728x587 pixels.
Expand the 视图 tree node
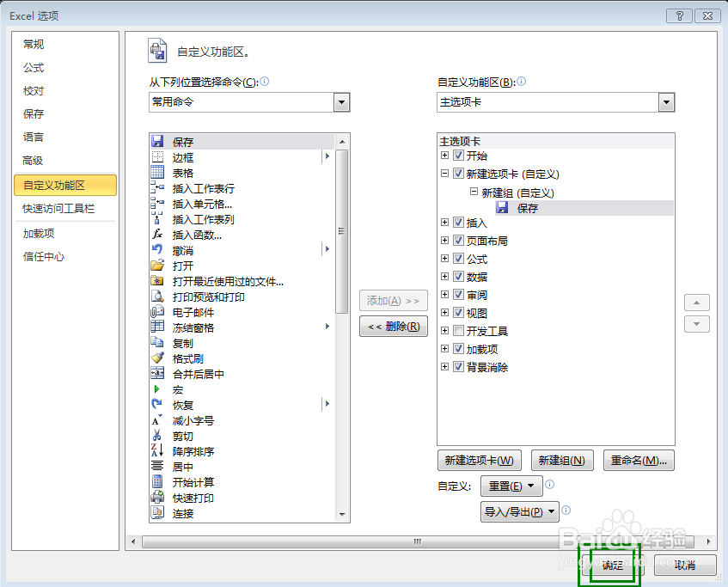pos(444,313)
